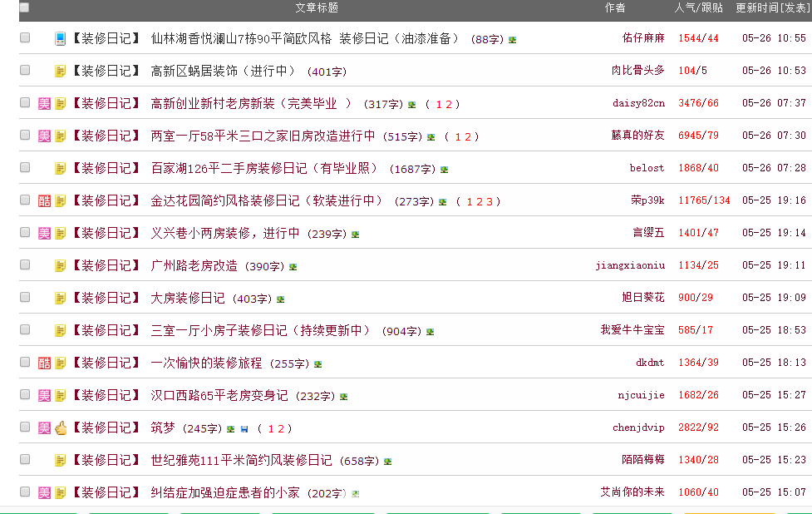Click the 酷 badge on the 一次愉快的装修旅程 post
Viewport: 812px width, 514px height.
(45, 363)
